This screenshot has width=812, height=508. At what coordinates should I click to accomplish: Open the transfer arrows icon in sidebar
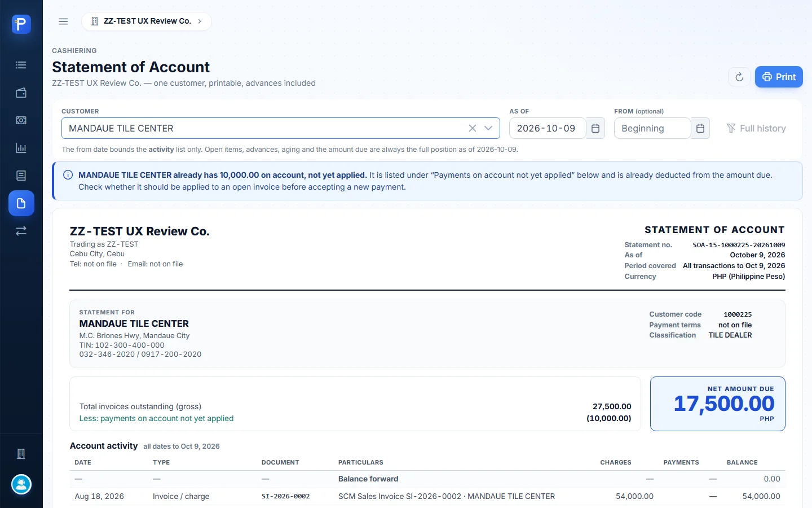click(21, 231)
